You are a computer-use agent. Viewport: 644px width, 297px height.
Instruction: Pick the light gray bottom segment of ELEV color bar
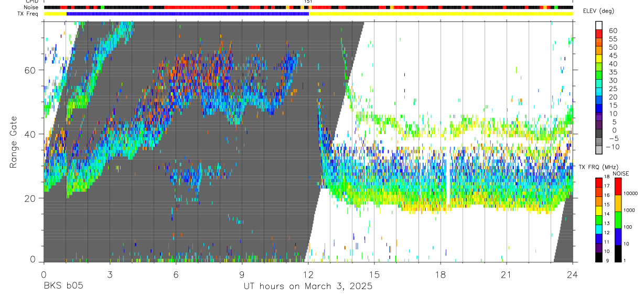pyautogui.click(x=599, y=150)
